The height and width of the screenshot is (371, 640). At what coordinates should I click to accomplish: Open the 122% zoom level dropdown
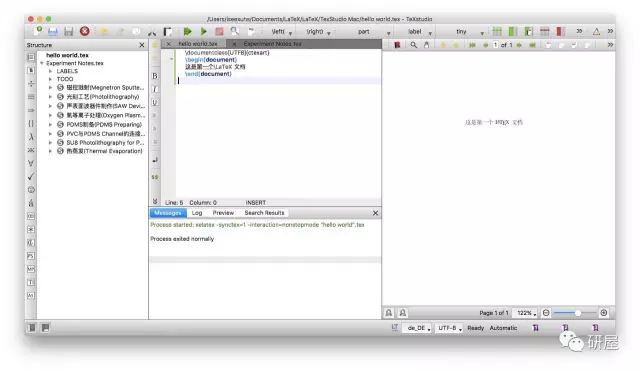click(526, 313)
